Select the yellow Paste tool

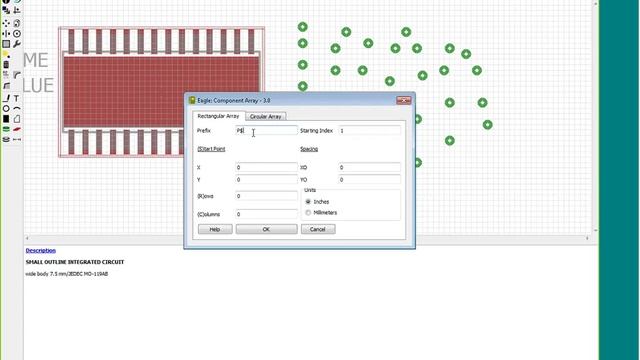[x=6, y=55]
